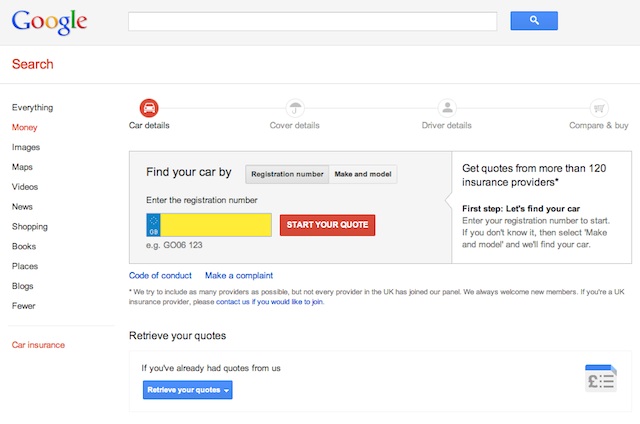
Task: Open Car insurance in the sidebar
Action: click(38, 345)
